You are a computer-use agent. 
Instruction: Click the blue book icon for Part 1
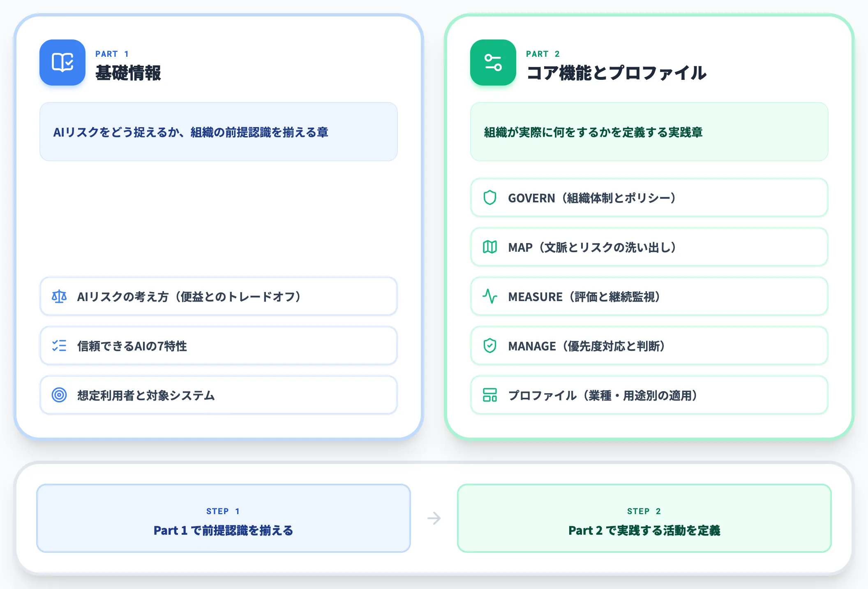click(62, 63)
